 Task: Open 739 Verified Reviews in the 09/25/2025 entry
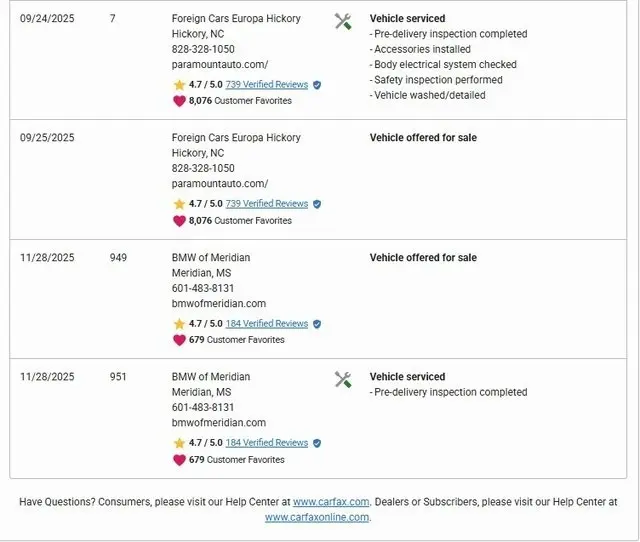[266, 204]
